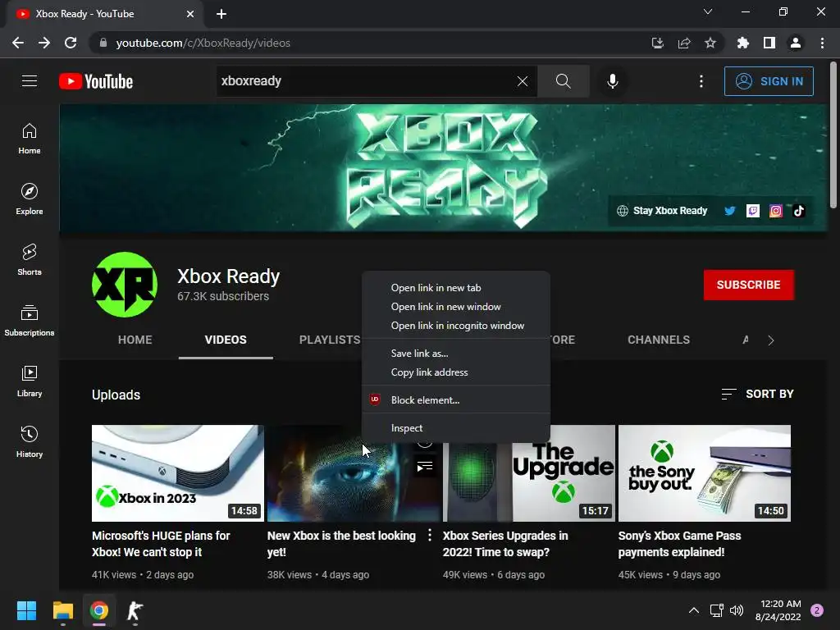The height and width of the screenshot is (630, 840).
Task: Select Save link as...
Action: 456,353
